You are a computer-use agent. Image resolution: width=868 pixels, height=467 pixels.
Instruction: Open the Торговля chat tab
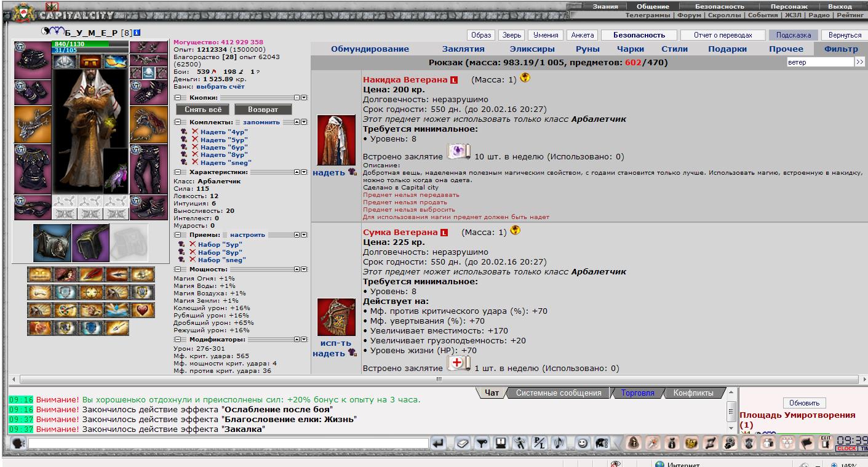click(x=638, y=393)
